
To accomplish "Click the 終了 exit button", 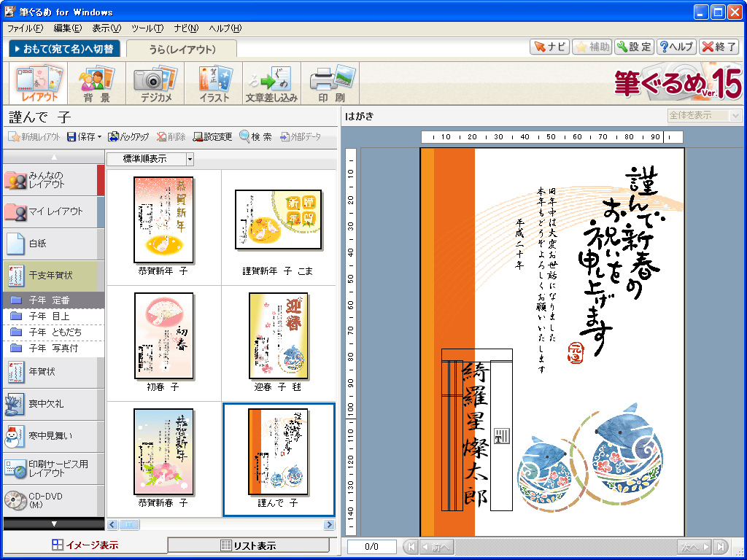I will [x=719, y=47].
